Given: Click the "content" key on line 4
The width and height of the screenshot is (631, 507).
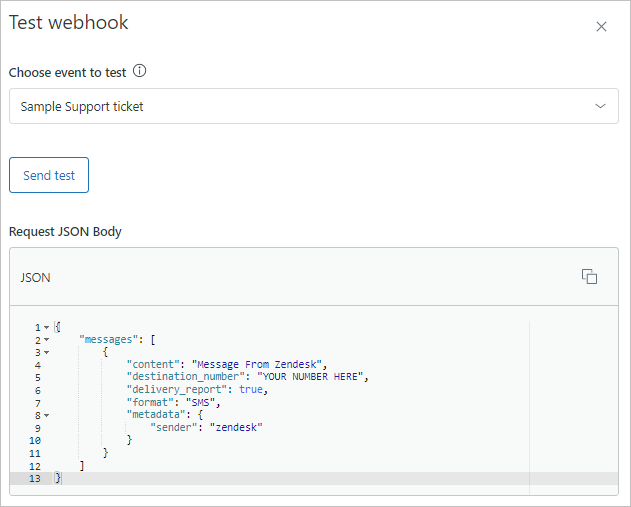Looking at the screenshot, I should point(153,365).
